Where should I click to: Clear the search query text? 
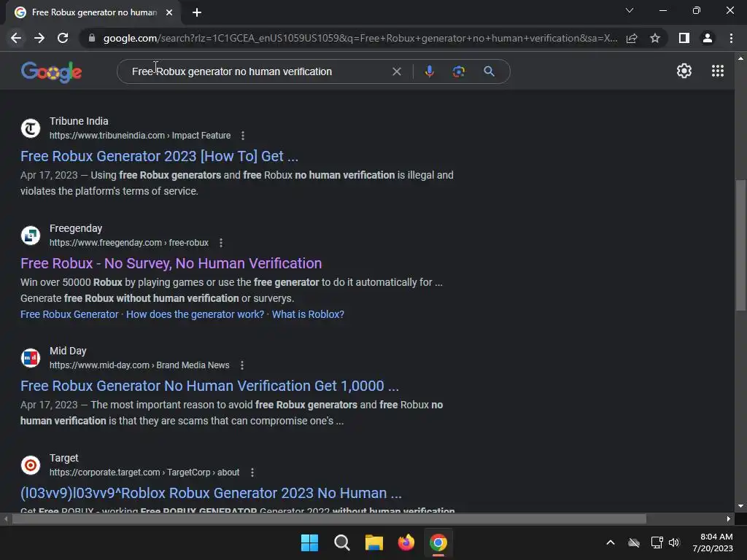396,71
